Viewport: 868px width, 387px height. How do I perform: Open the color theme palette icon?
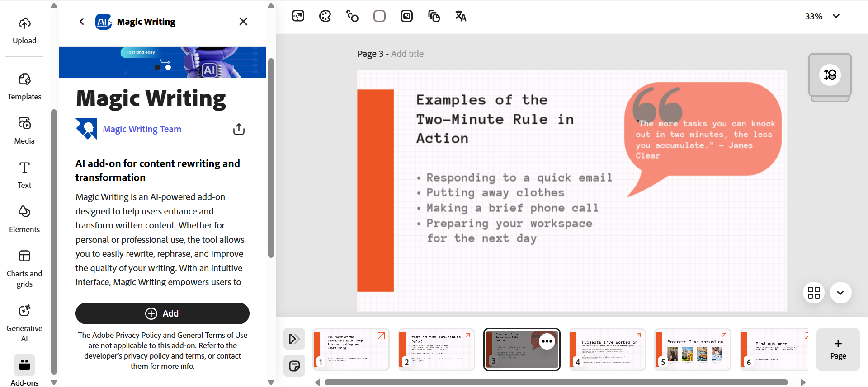[x=325, y=16]
